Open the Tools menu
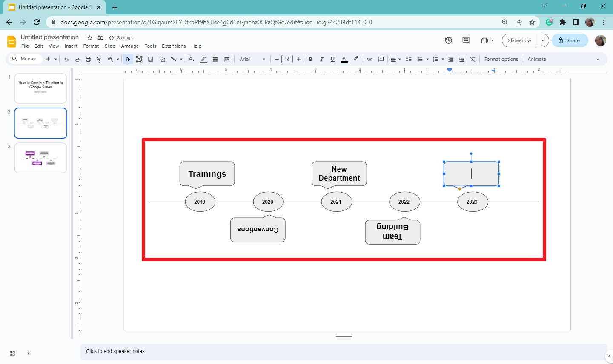The height and width of the screenshot is (364, 613). 150,46
